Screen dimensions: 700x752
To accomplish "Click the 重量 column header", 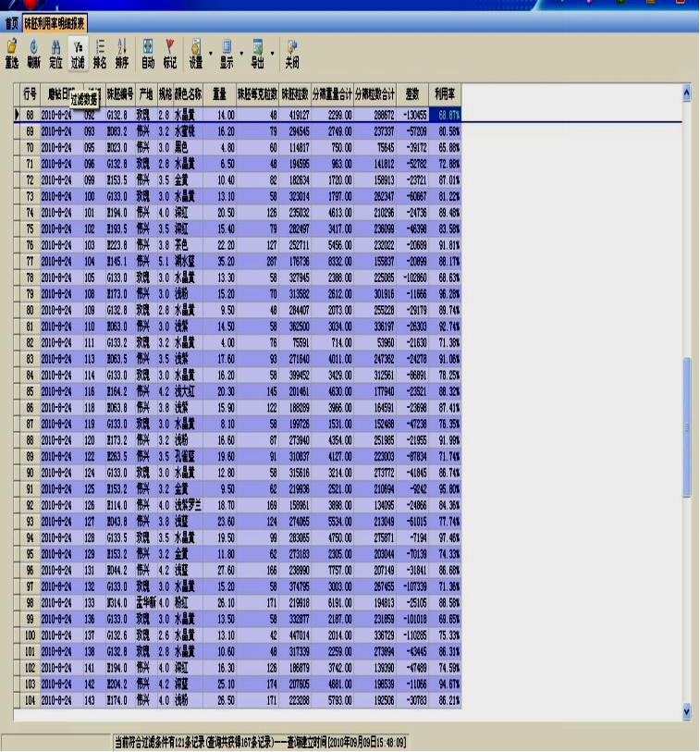I will 219,93.
